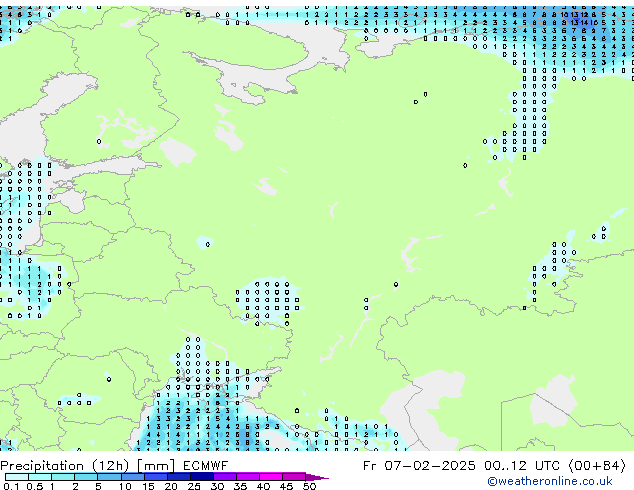The width and height of the screenshot is (634, 490).
Task: Click the 1–2 mm legend color box
Action: click(x=63, y=477)
